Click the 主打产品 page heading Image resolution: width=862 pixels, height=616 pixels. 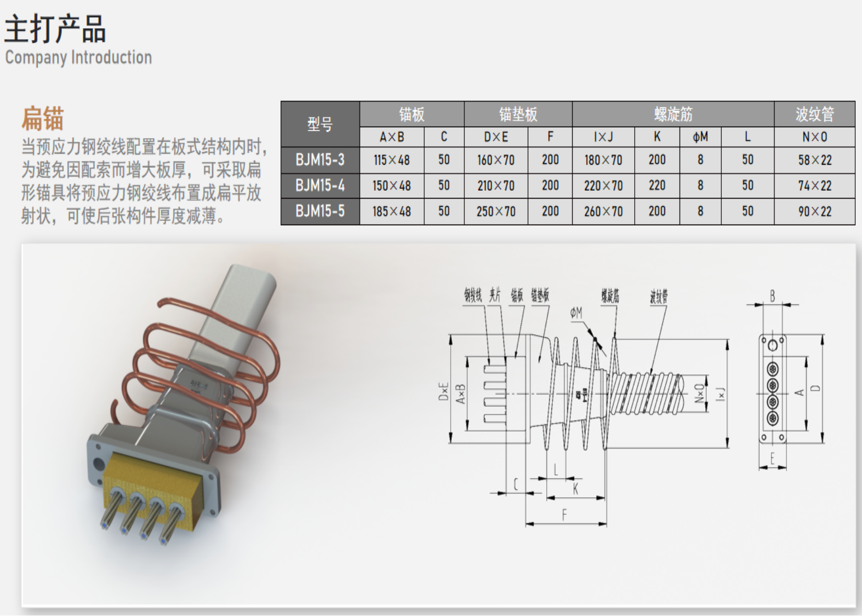[55, 29]
